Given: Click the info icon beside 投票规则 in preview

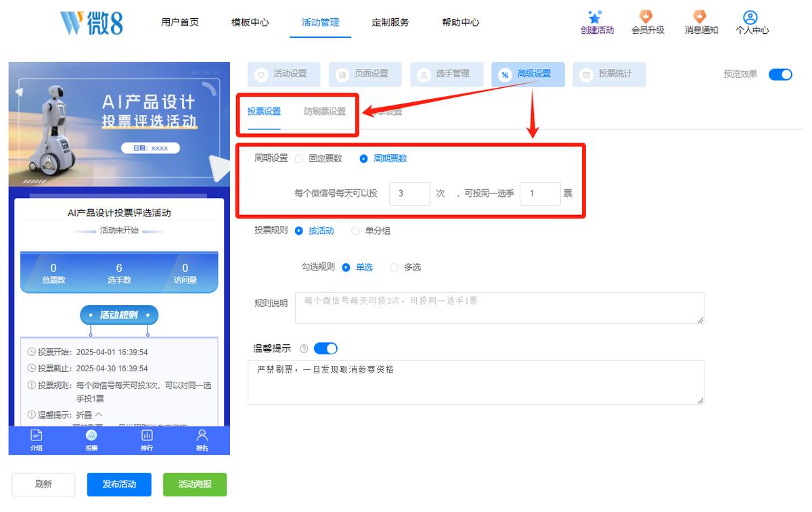Looking at the screenshot, I should pos(31,385).
